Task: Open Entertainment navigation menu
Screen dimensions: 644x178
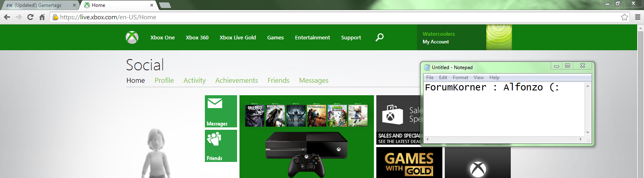Action: [312, 37]
